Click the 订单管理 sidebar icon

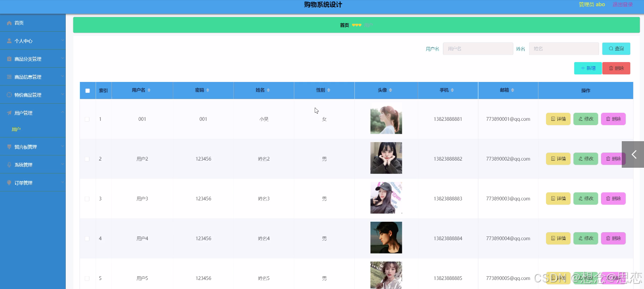click(9, 183)
